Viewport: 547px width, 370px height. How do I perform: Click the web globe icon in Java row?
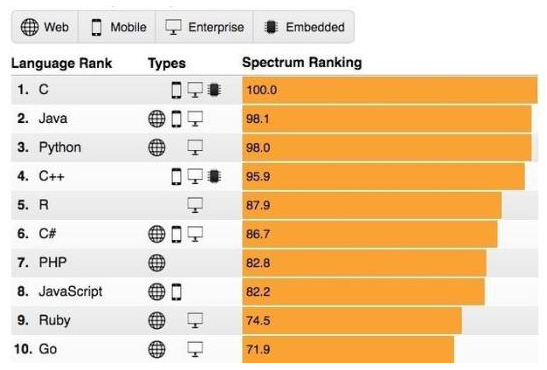pos(157,119)
